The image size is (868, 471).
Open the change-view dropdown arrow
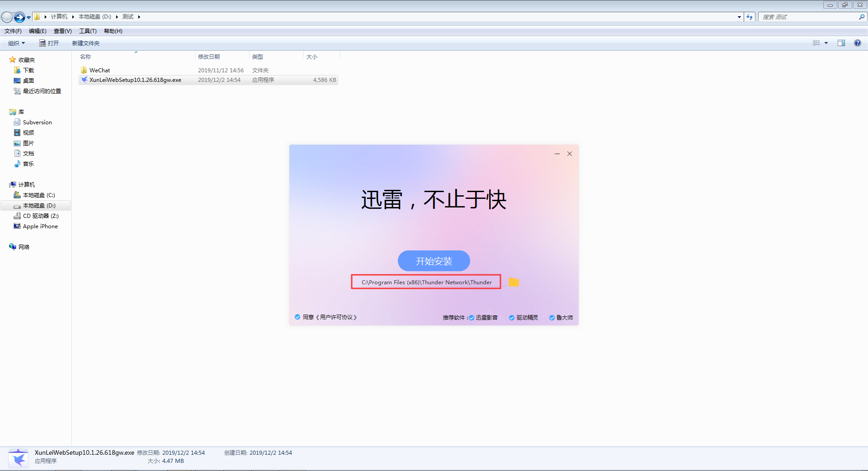click(826, 43)
